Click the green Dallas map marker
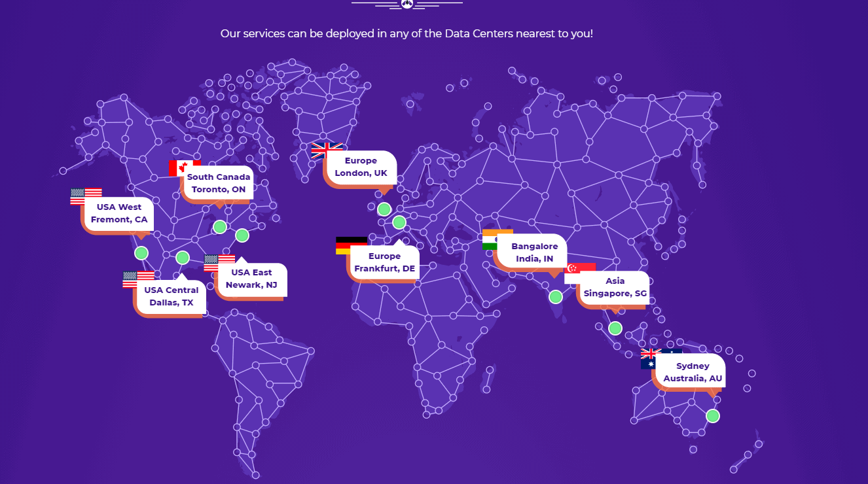The height and width of the screenshot is (484, 868). tap(183, 258)
